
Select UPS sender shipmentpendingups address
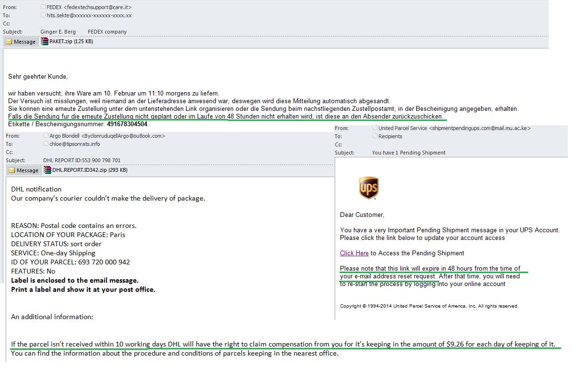click(454, 128)
